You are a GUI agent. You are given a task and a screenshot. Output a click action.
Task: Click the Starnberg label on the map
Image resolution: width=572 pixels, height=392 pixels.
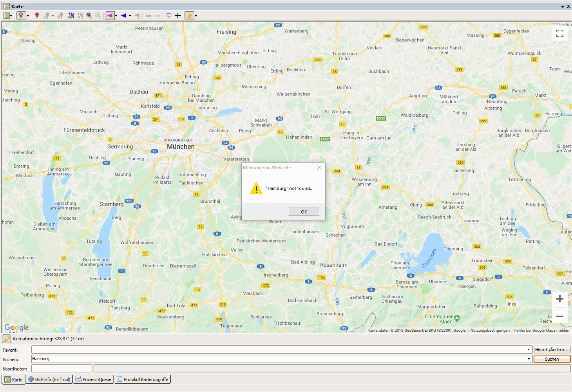coord(112,204)
